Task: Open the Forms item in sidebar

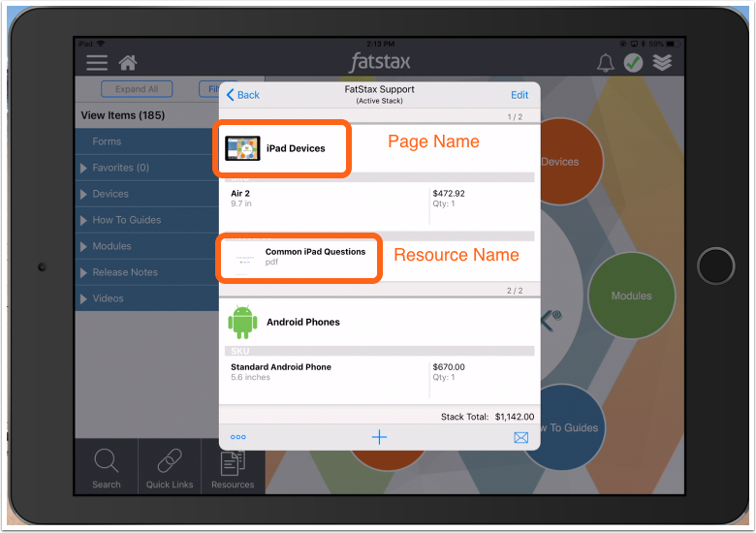Action: point(147,141)
